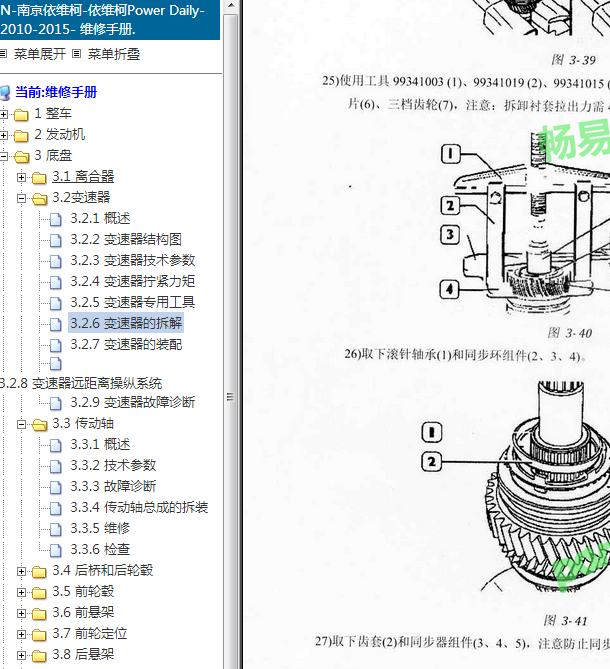Click the page icon of 3.2.6 变速器的拆解
610x669 pixels.
56,324
